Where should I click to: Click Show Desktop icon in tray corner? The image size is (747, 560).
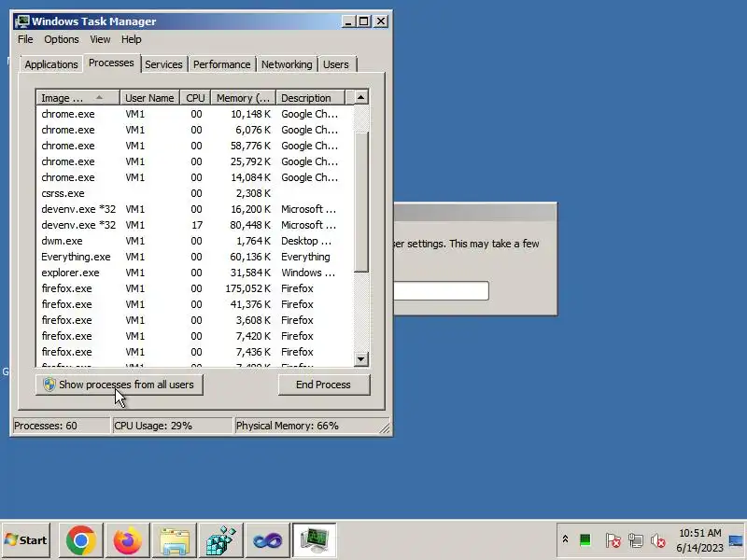(x=736, y=540)
